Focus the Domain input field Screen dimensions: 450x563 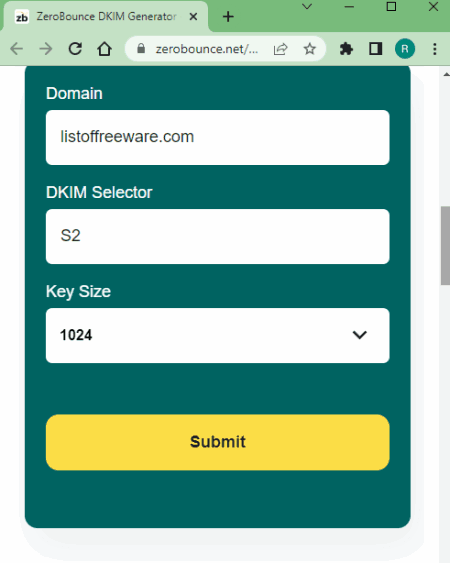[218, 138]
